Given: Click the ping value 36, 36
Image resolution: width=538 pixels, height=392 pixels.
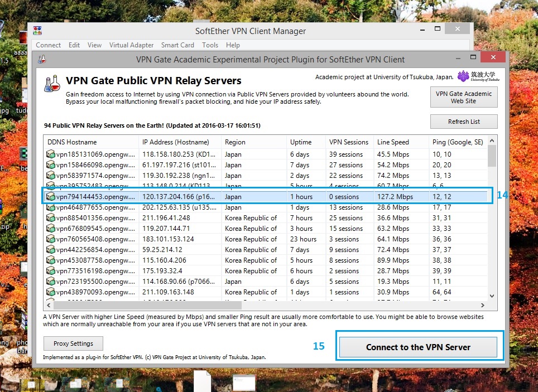Looking at the screenshot, I should click(x=441, y=239).
